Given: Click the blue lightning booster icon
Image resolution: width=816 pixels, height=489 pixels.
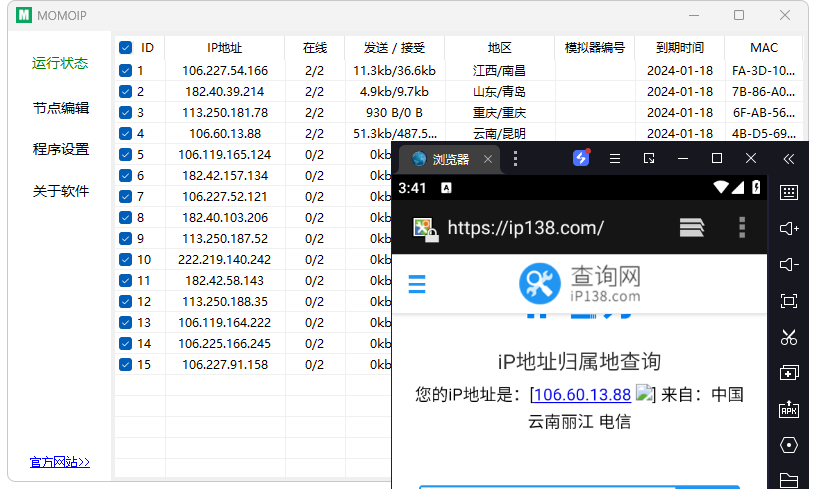Looking at the screenshot, I should coord(581,158).
